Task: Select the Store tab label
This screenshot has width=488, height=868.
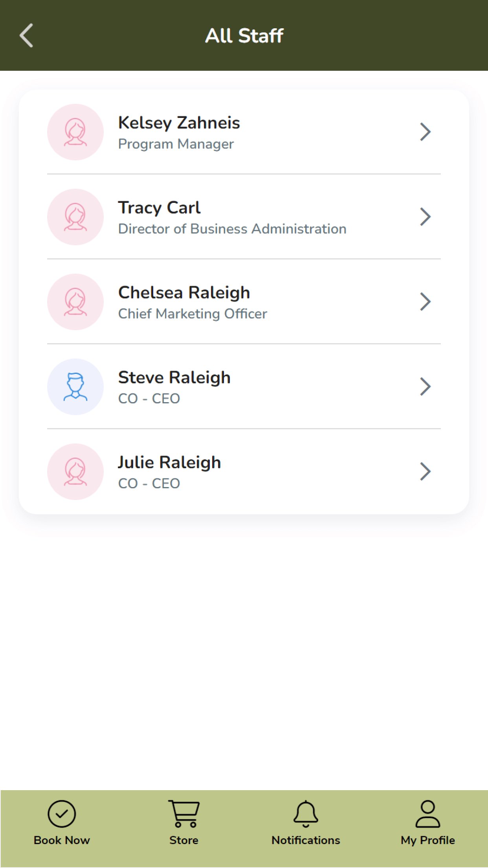Action: (x=184, y=840)
